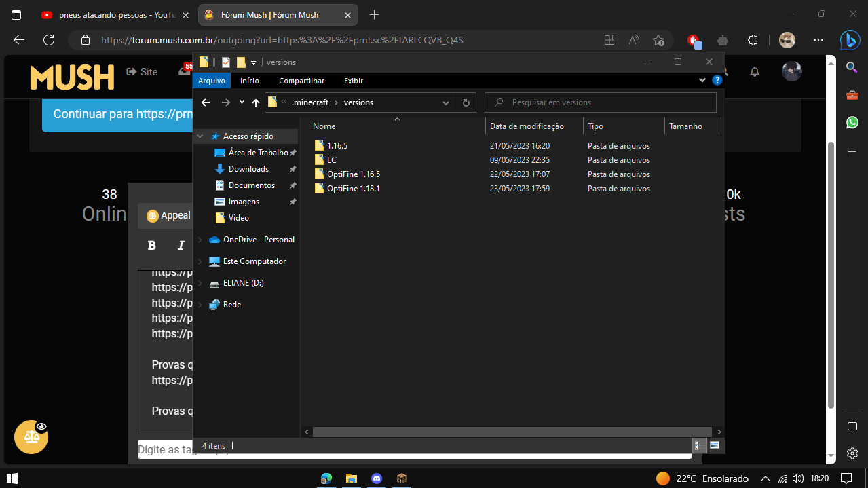Open a new browser tab
This screenshot has width=868, height=488.
tap(375, 15)
